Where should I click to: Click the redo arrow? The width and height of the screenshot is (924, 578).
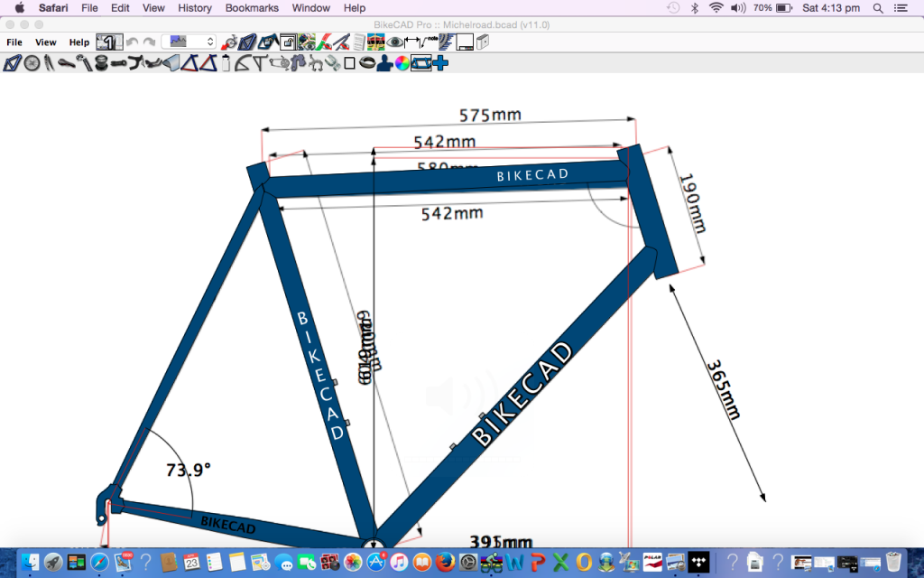[x=149, y=42]
